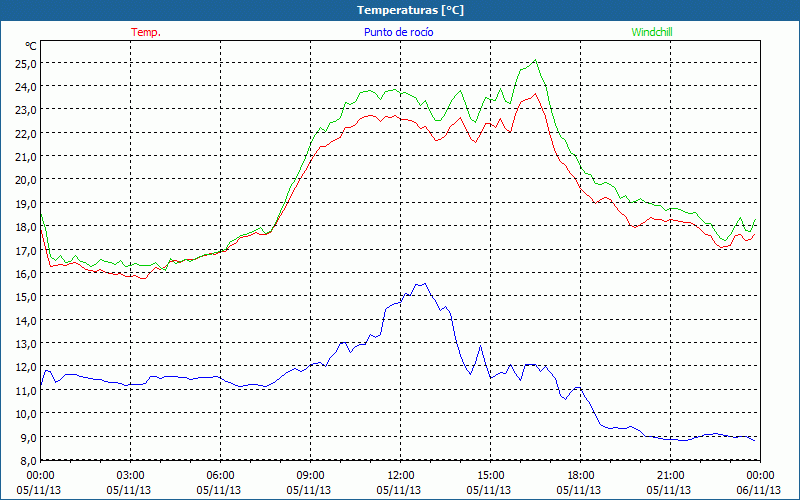Click the 16,0 y-axis value

tap(27, 274)
